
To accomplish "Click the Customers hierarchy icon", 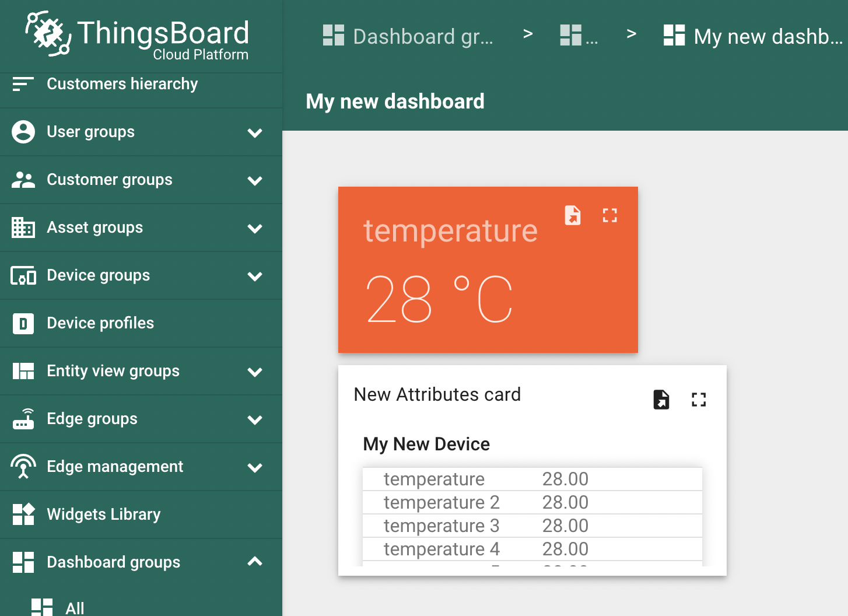I will click(23, 84).
